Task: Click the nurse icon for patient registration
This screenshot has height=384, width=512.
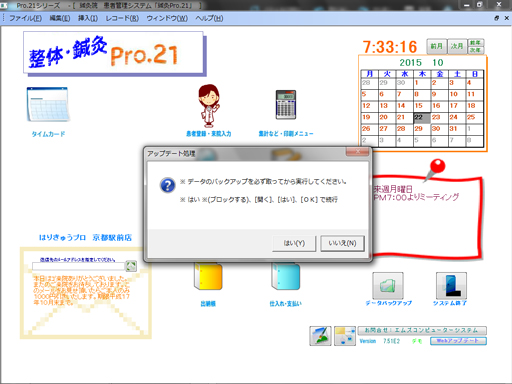Action: click(x=209, y=106)
